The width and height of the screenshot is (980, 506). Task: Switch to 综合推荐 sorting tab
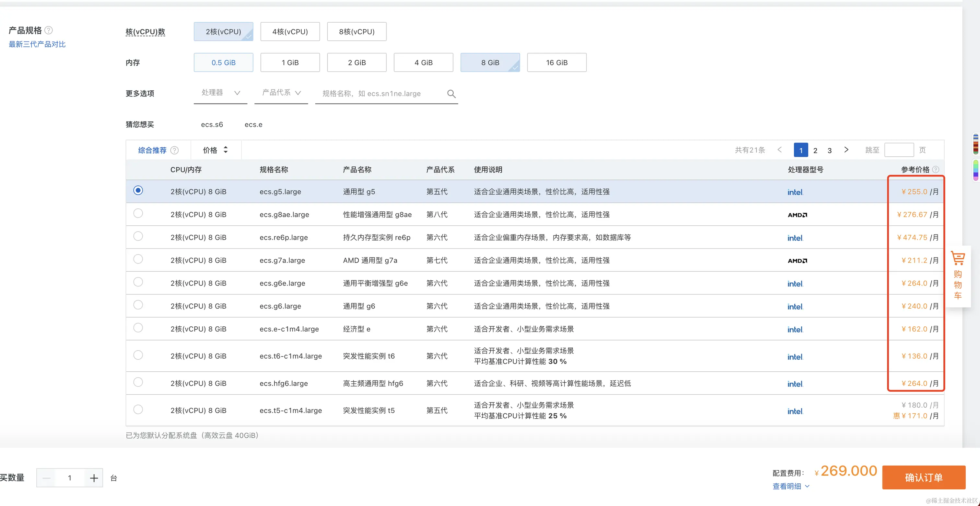[152, 150]
